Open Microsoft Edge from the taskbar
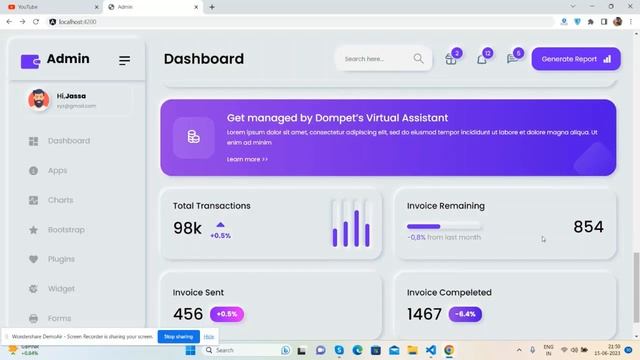Viewport: 640px width, 360px height. [x=358, y=350]
